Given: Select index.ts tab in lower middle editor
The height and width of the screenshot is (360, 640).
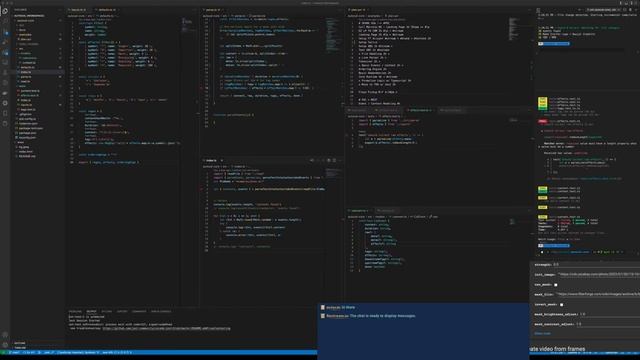Looking at the screenshot, I should click(211, 160).
